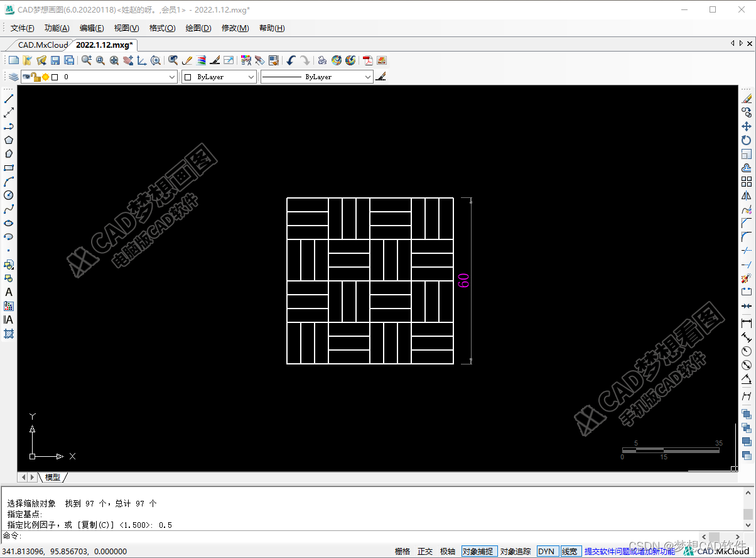Click the layer 0 color swatch
Viewport: 756px width, 558px height.
coord(55,77)
